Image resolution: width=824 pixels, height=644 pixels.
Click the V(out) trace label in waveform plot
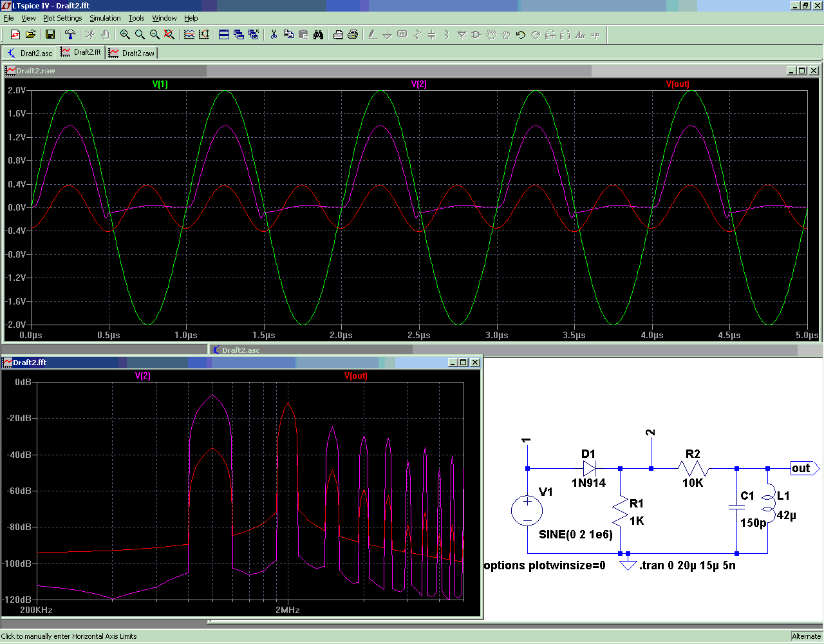(677, 84)
